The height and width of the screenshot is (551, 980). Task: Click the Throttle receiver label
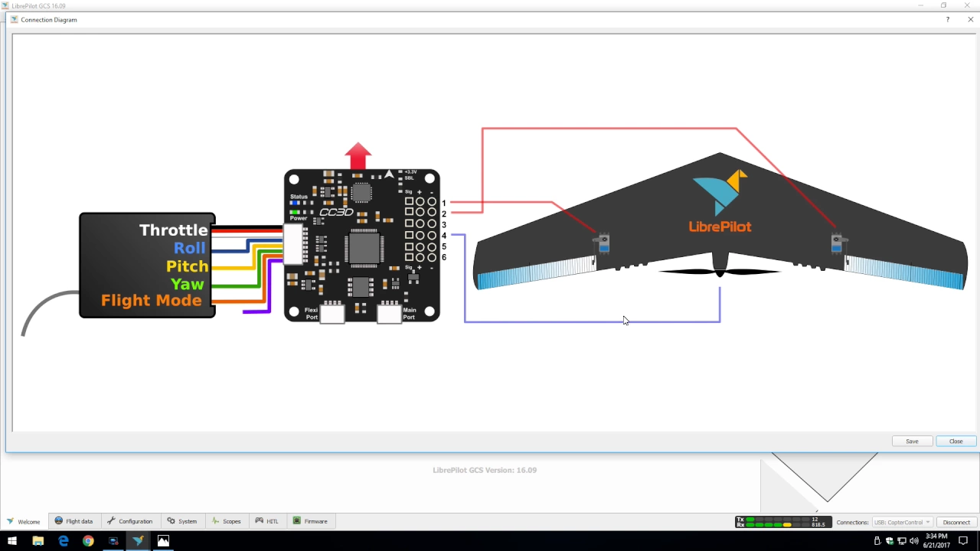click(x=173, y=230)
